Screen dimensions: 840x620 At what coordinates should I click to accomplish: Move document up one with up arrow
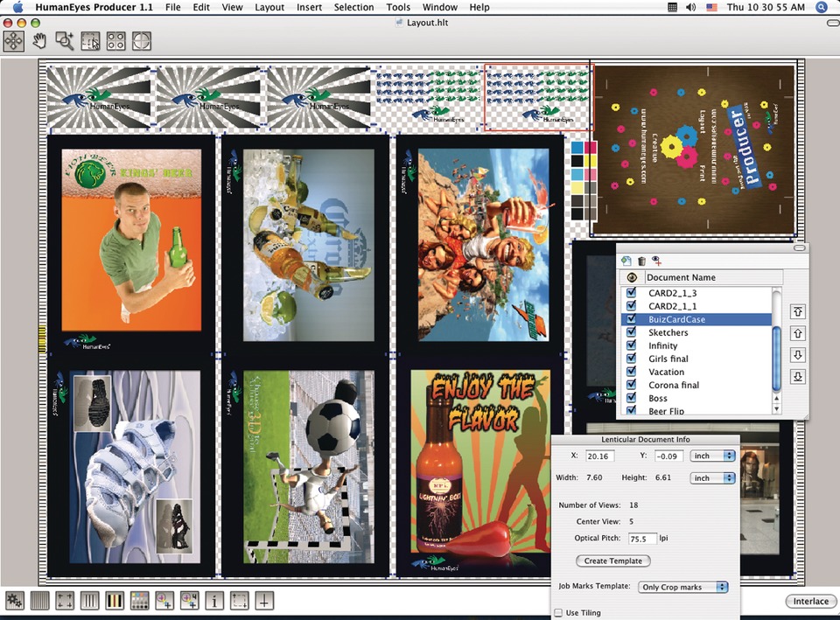(x=798, y=333)
